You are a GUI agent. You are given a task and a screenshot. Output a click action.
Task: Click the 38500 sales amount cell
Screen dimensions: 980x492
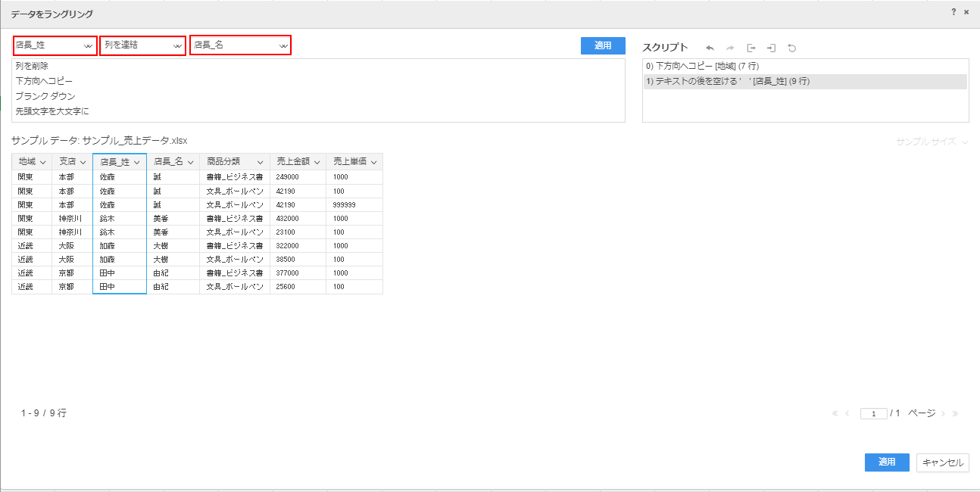pyautogui.click(x=298, y=260)
